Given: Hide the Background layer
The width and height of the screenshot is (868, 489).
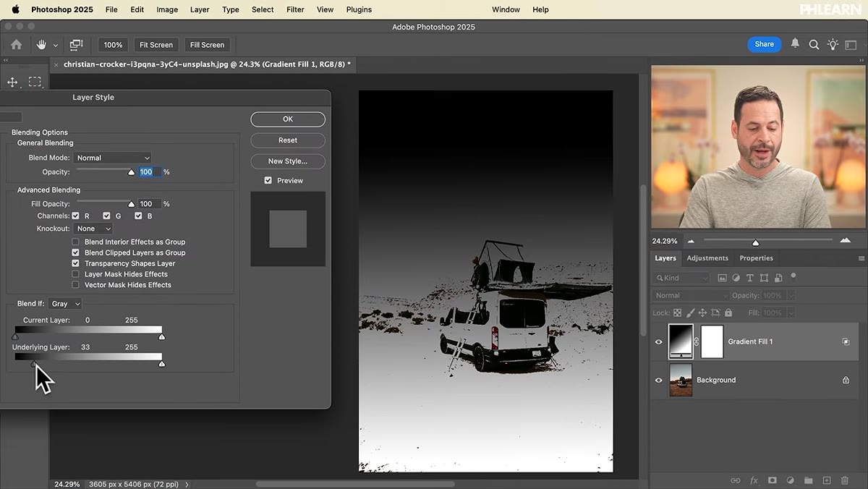Looking at the screenshot, I should click(x=658, y=380).
